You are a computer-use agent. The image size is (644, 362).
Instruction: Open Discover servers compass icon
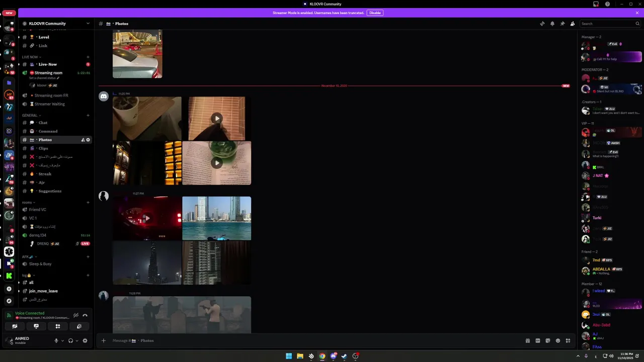(9, 301)
